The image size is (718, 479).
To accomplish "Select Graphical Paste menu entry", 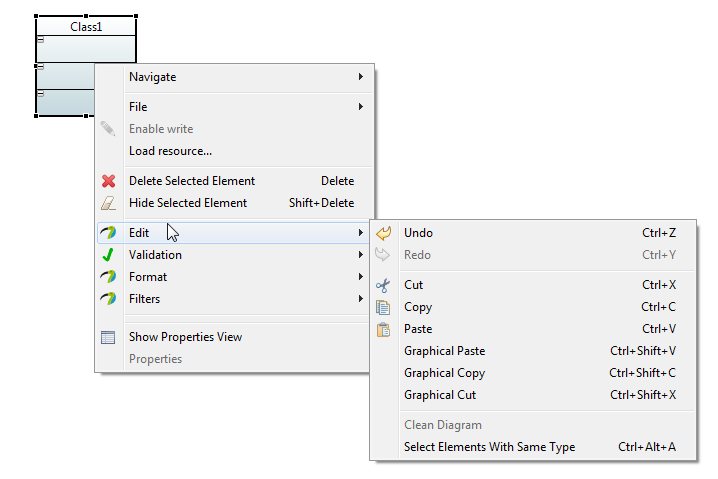I will pyautogui.click(x=533, y=351).
